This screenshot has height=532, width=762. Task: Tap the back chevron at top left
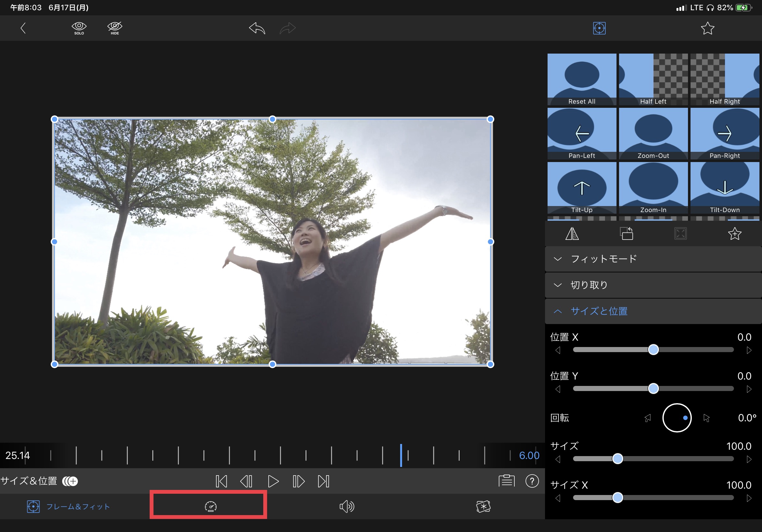23,28
